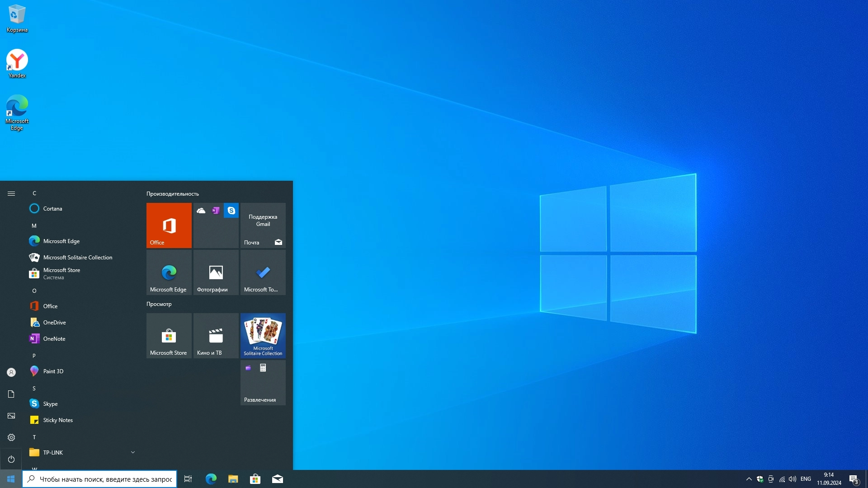
Task: Expand Производительность tile group
Action: tap(172, 194)
